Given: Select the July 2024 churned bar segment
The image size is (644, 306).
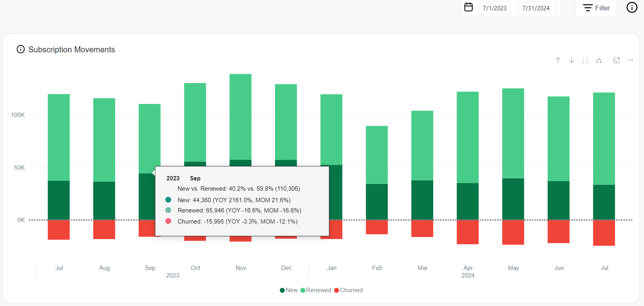Looking at the screenshot, I should point(604,233).
